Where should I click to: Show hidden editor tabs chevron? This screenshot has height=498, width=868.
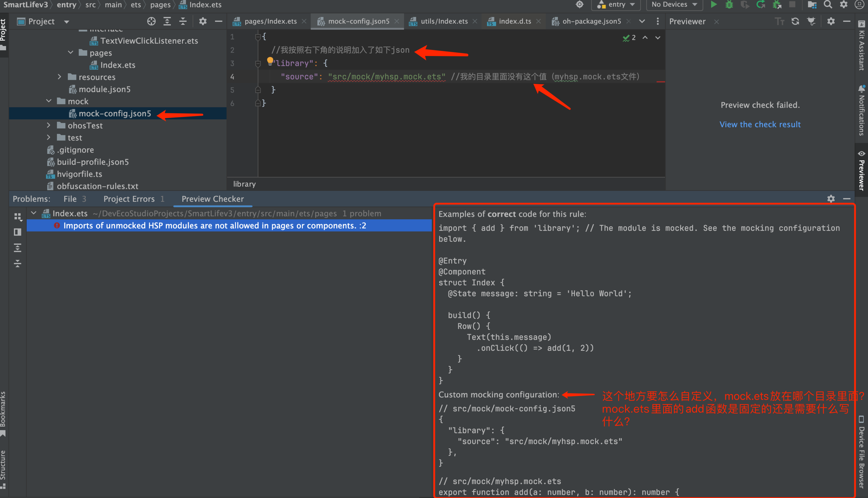642,22
